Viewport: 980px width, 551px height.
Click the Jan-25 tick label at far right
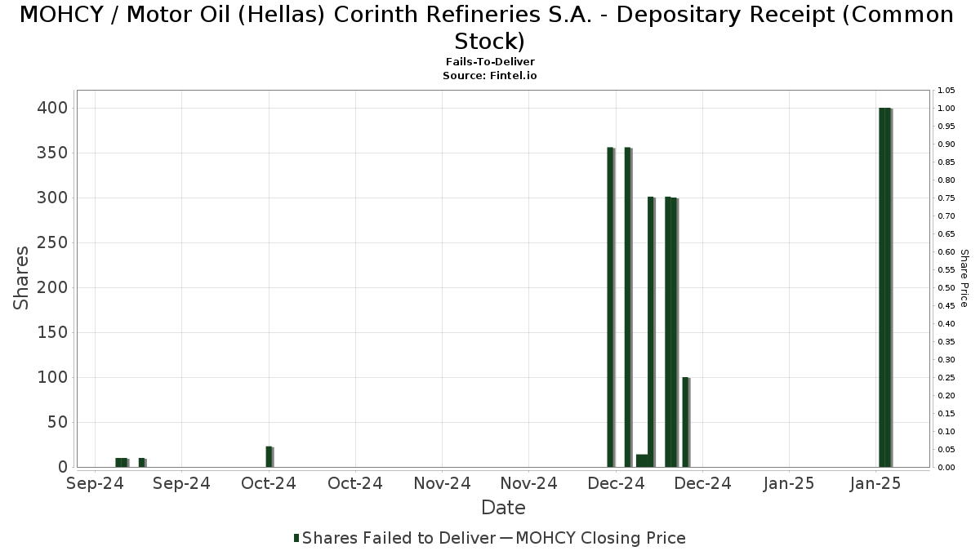tap(875, 483)
